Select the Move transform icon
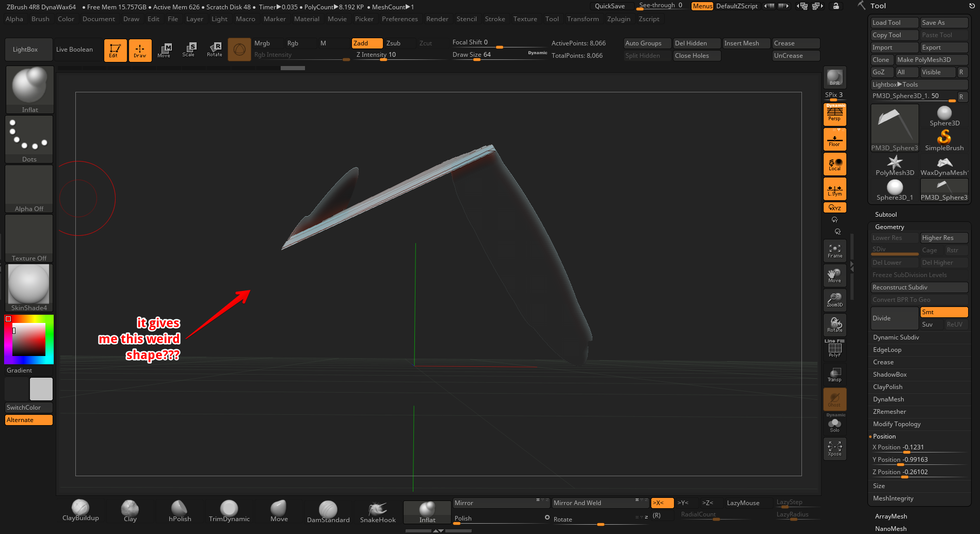The image size is (980, 534). click(165, 50)
